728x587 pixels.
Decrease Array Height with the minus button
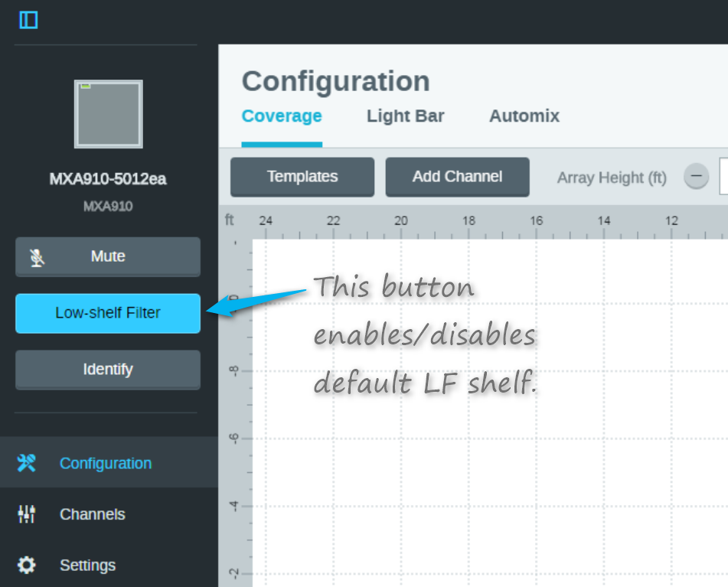tap(696, 178)
